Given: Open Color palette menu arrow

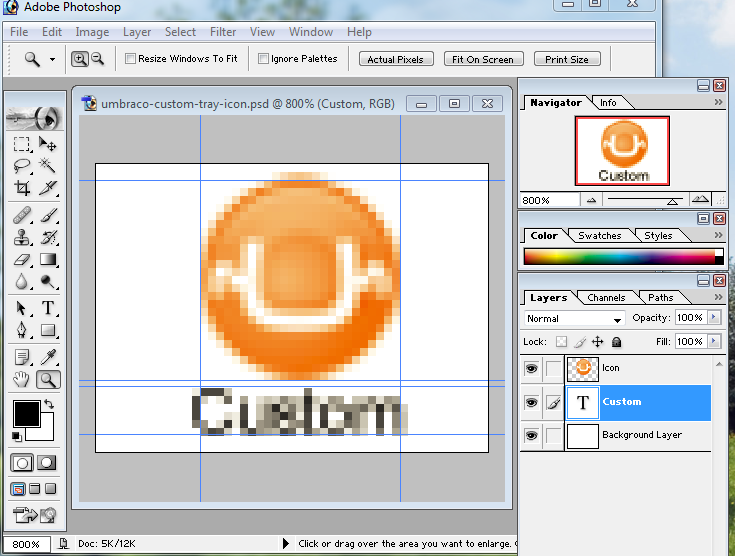Looking at the screenshot, I should pos(718,235).
